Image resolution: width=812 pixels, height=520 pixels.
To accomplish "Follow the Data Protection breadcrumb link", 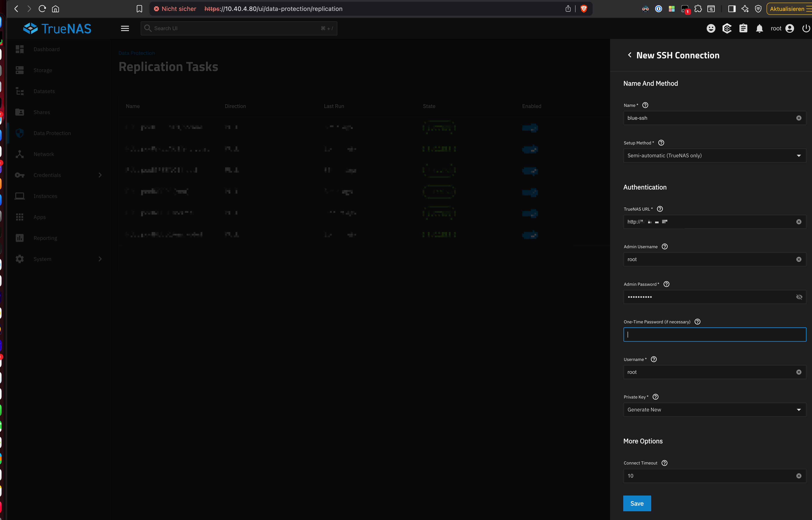I will coord(136,53).
